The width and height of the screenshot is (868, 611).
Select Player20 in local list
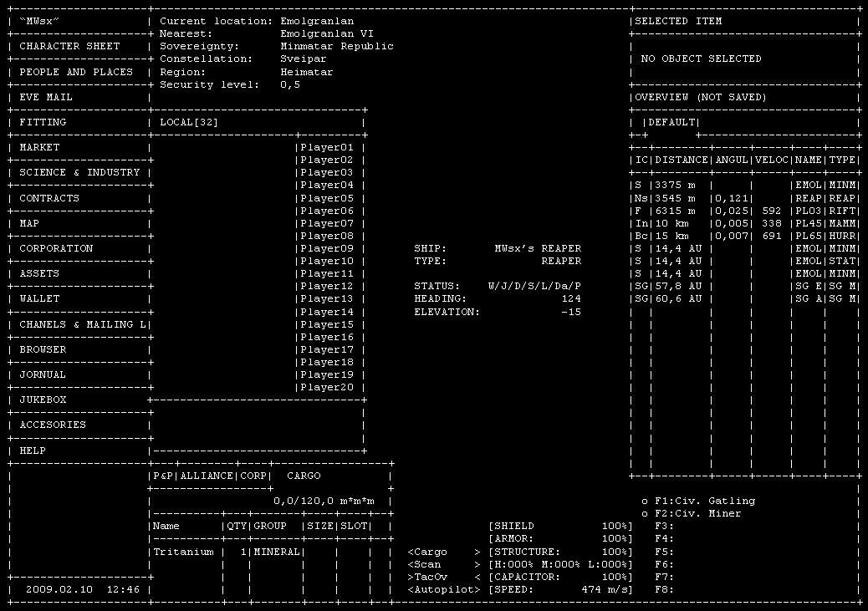pos(327,387)
